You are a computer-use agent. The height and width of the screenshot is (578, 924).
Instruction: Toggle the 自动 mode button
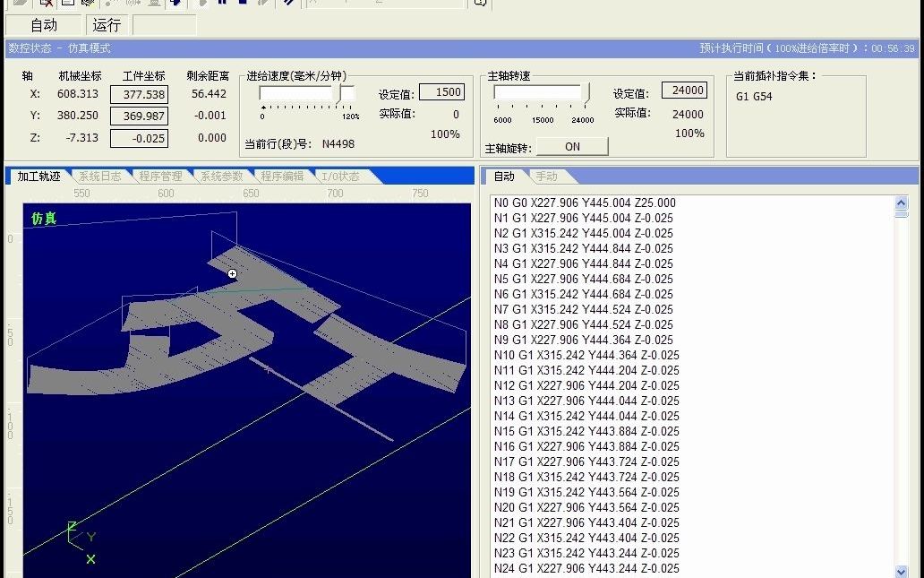click(x=43, y=24)
